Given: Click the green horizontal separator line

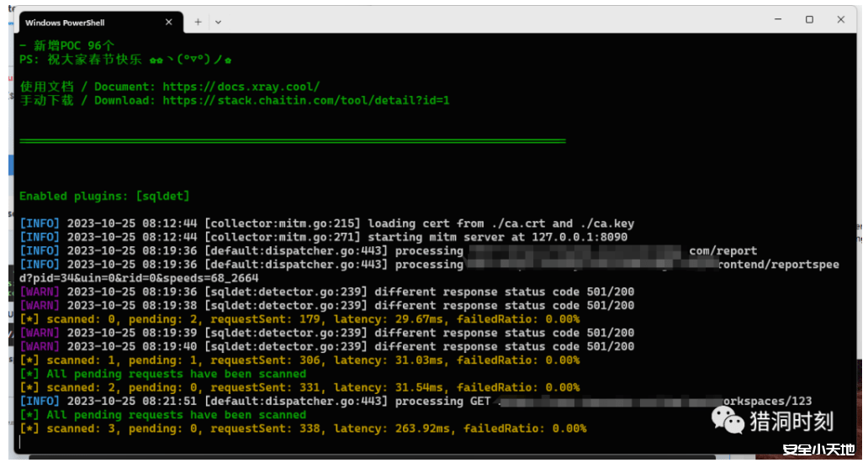Looking at the screenshot, I should click(x=292, y=141).
